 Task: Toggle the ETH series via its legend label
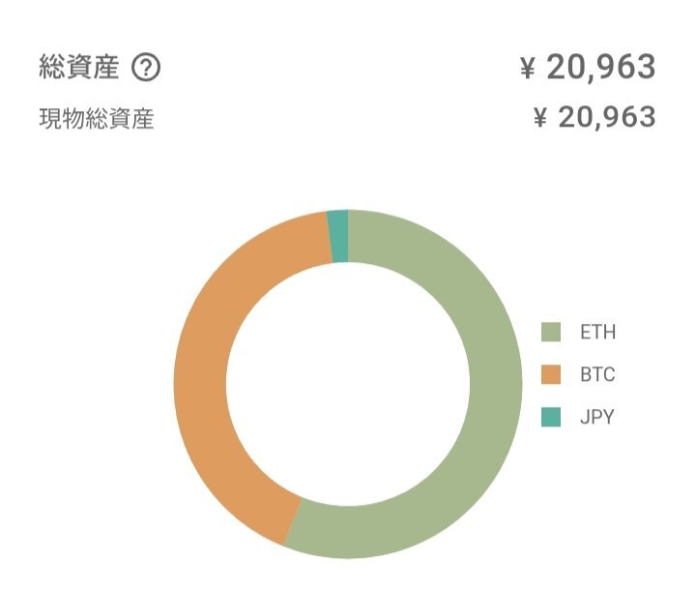tap(596, 333)
